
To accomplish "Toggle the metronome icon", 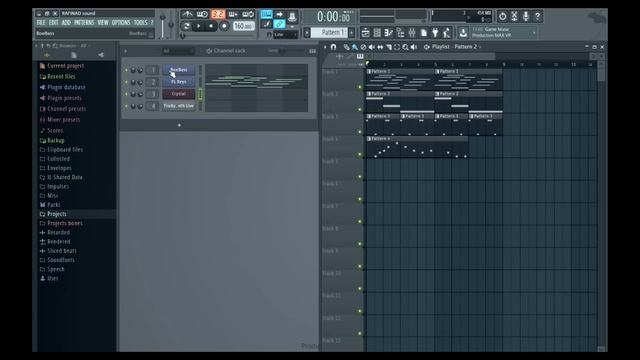I will tap(187, 14).
